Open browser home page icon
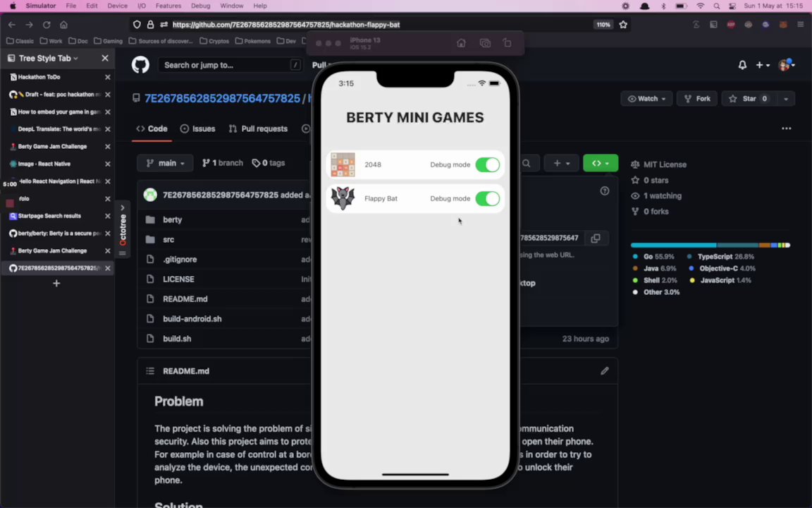Screen dimensions: 812x508 [63, 25]
